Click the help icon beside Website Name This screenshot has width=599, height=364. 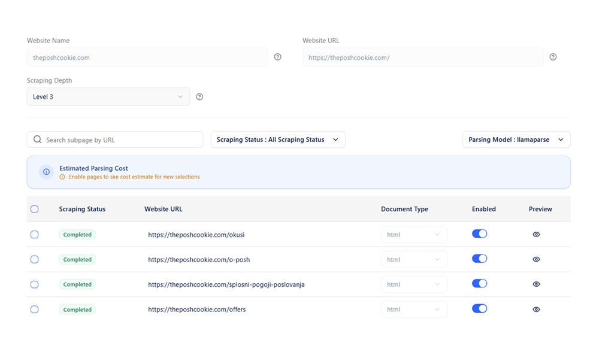coord(277,57)
